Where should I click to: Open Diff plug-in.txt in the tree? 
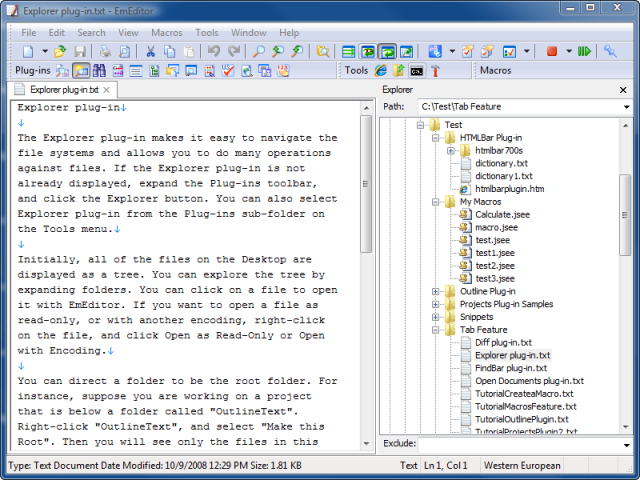click(x=503, y=343)
